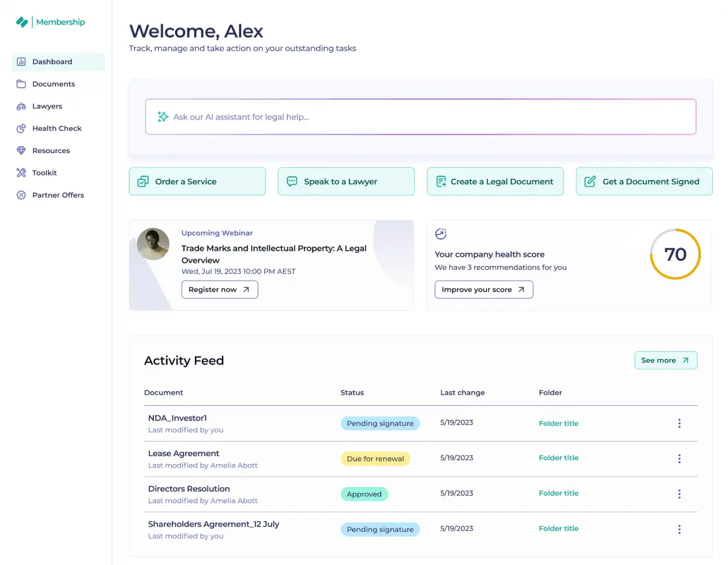Click the health score 70 ring gauge
The height and width of the screenshot is (565, 728).
tap(675, 254)
